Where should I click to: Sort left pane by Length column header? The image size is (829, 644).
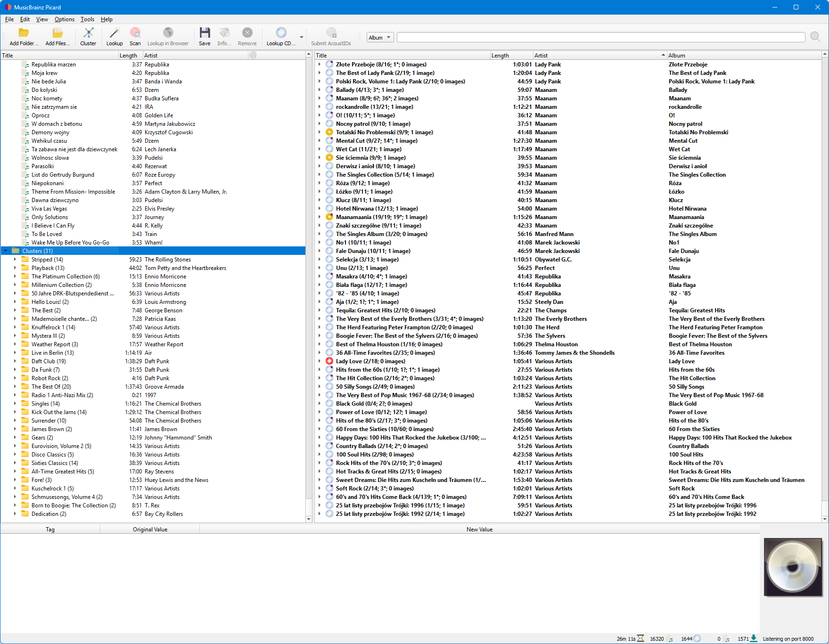click(x=128, y=56)
